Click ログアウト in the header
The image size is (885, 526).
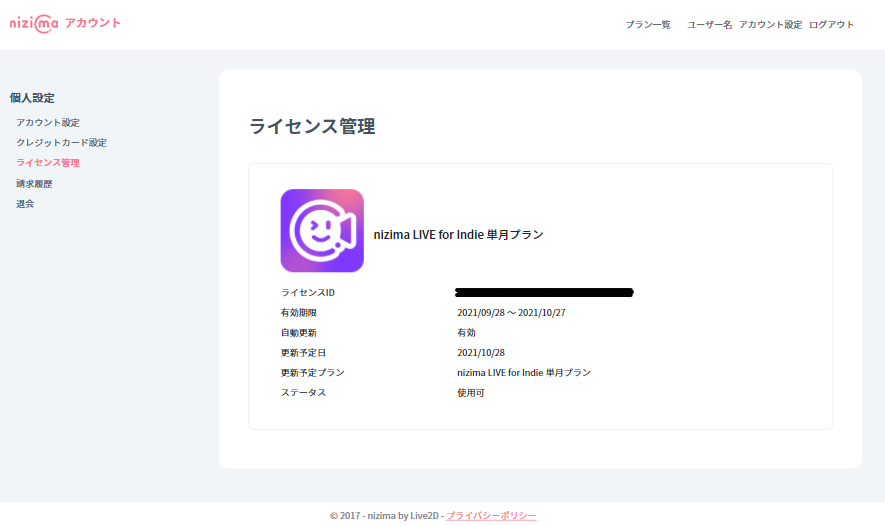[x=831, y=24]
